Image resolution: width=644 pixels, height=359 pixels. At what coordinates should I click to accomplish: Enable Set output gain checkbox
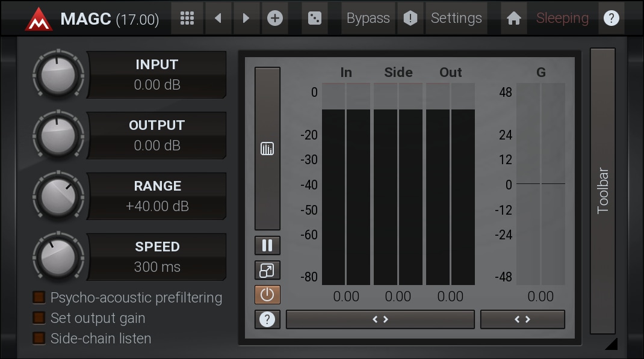coord(39,318)
